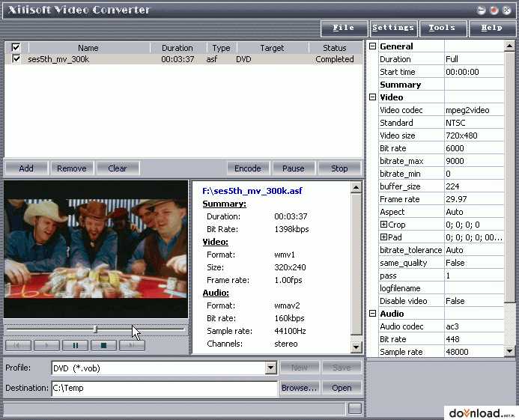The image size is (519, 420).
Task: Expand the Crop property
Action: coord(383,225)
